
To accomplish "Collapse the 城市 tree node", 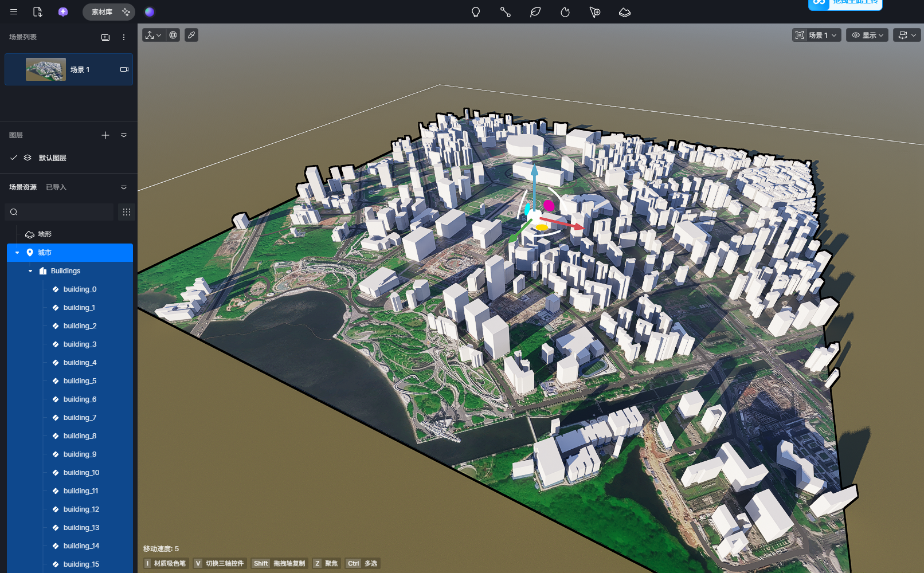I will click(17, 253).
